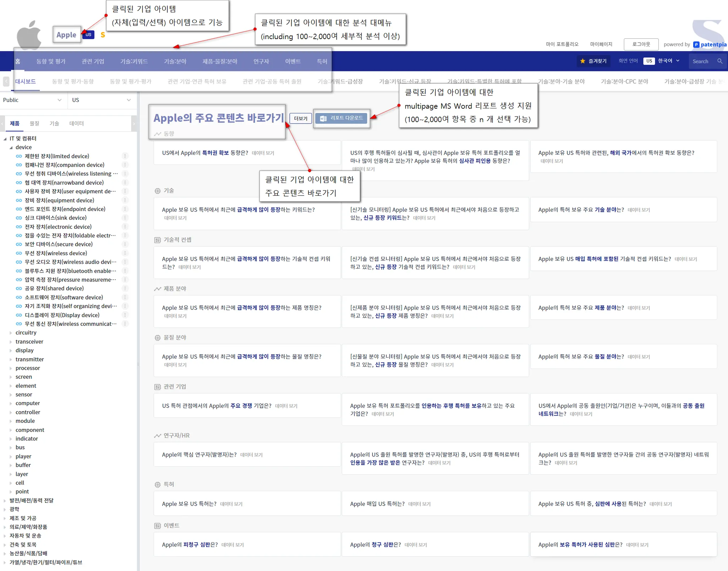The width and height of the screenshot is (728, 571).
Task: Click the star 즐겨찾기 favorites icon
Action: click(583, 61)
